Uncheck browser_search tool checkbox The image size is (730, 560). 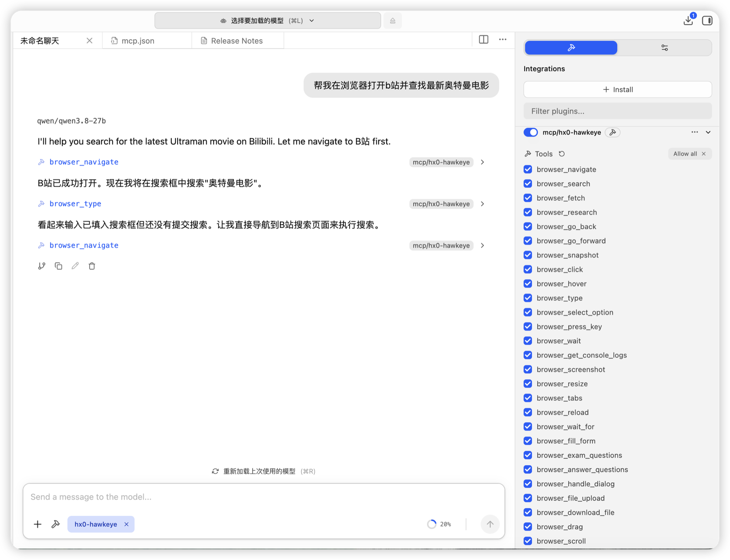click(528, 184)
